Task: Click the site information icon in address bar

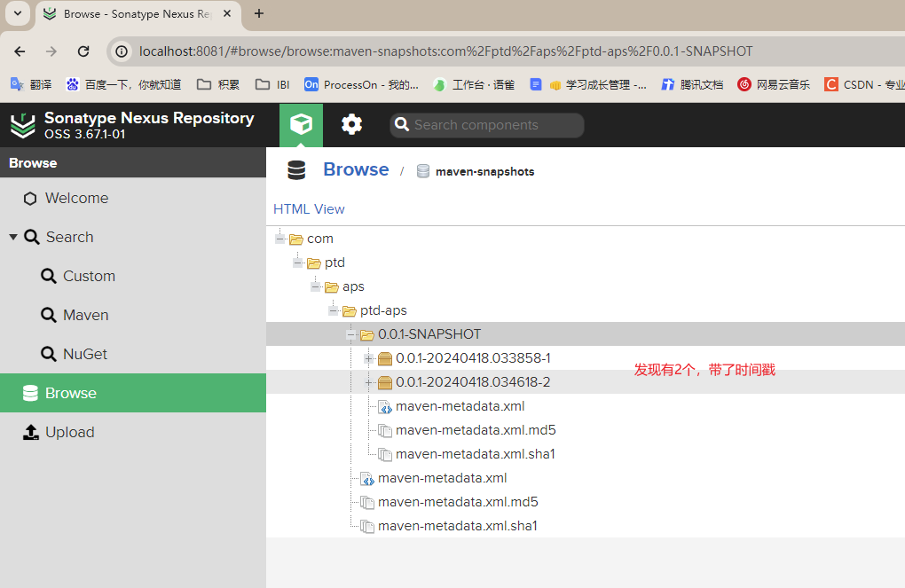Action: pyautogui.click(x=122, y=51)
